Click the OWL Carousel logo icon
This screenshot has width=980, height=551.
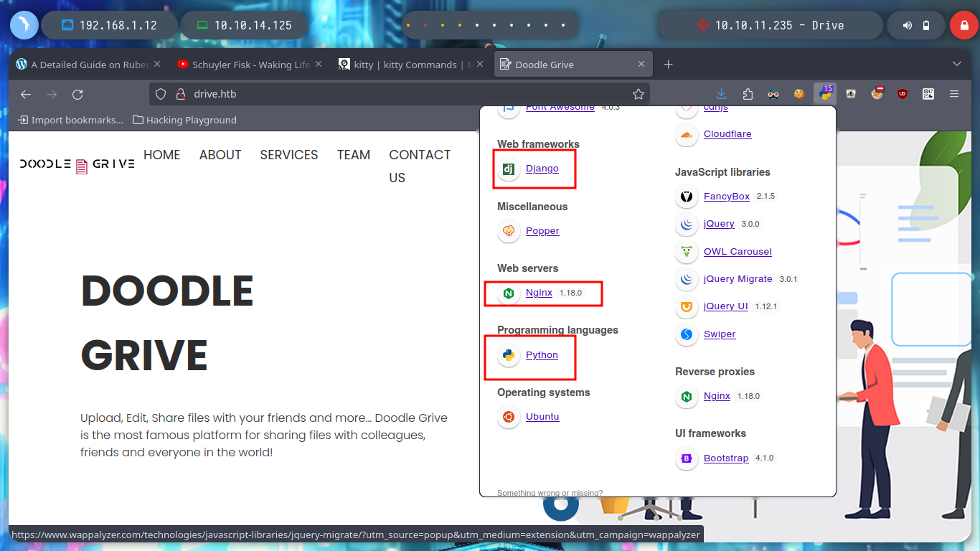coord(687,252)
